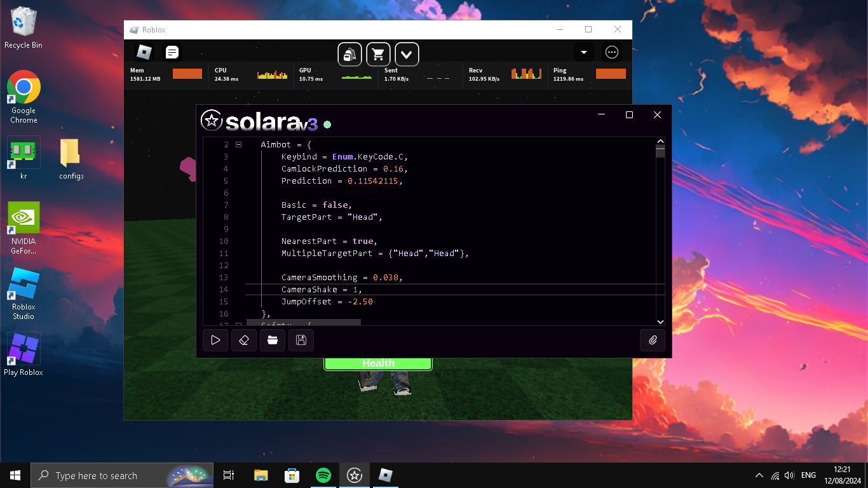This screenshot has width=868, height=488.
Task: Open Task View on the taskbar
Action: click(229, 475)
